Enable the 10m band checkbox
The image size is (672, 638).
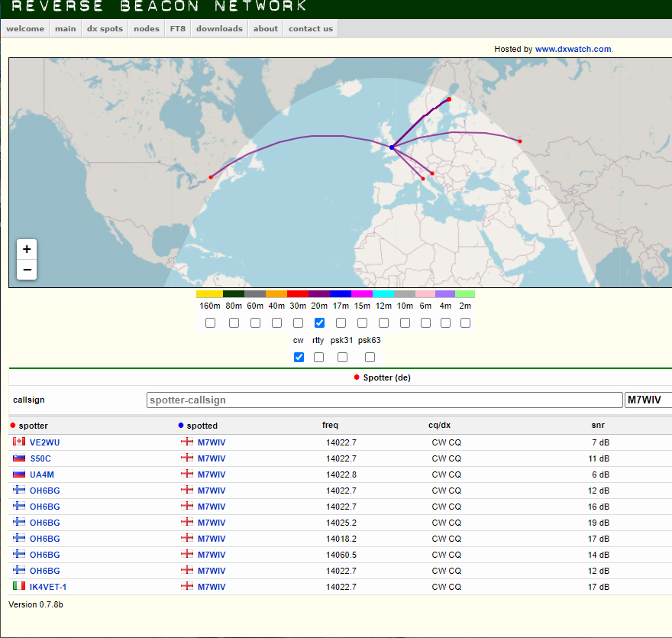click(405, 323)
